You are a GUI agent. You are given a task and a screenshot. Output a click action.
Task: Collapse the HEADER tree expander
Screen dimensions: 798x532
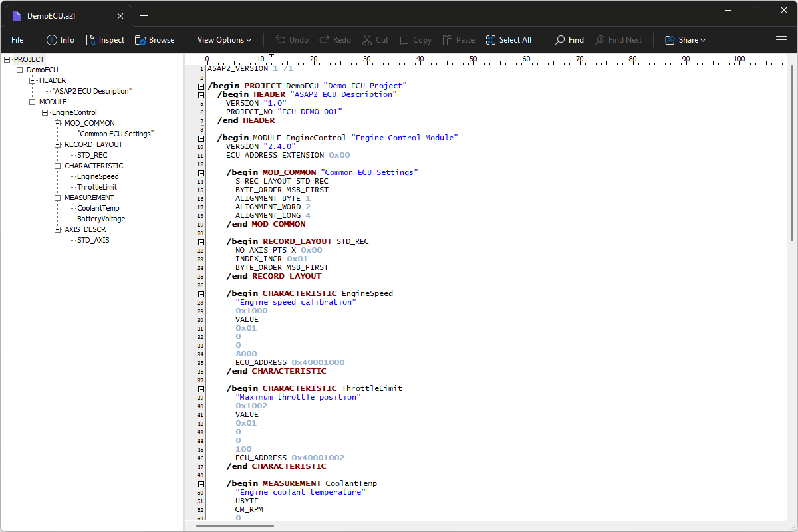tap(32, 80)
